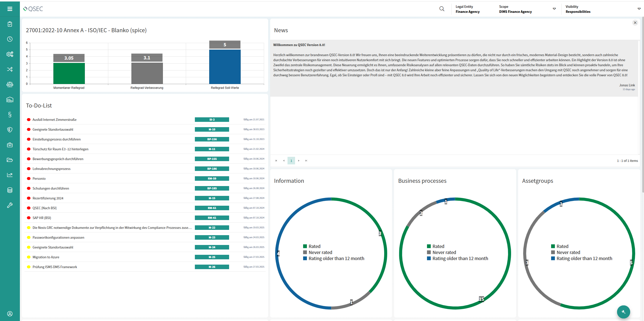The image size is (644, 321).
Task: Click the Legal Entity Finance Agency menu item
Action: [468, 9]
